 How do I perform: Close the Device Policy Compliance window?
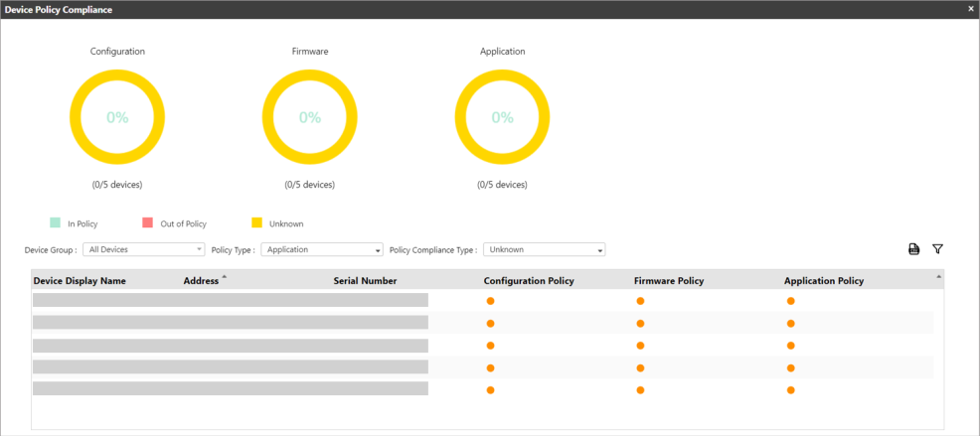tap(970, 9)
